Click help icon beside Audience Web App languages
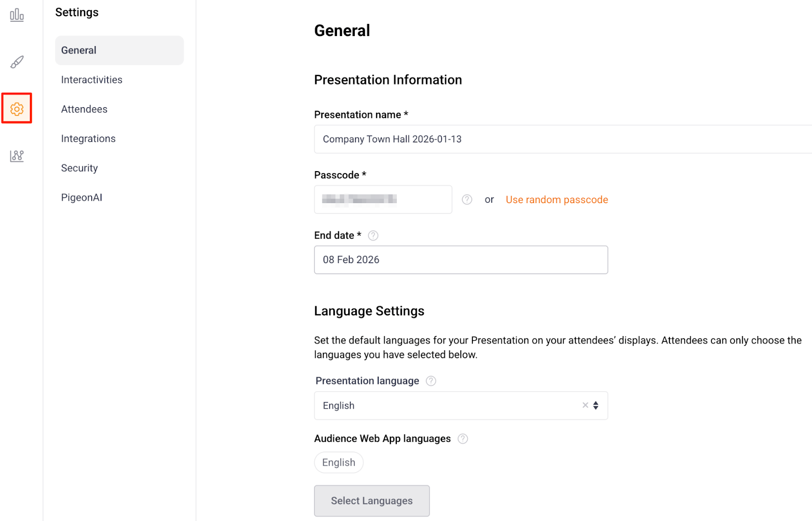The width and height of the screenshot is (812, 521). coord(463,439)
